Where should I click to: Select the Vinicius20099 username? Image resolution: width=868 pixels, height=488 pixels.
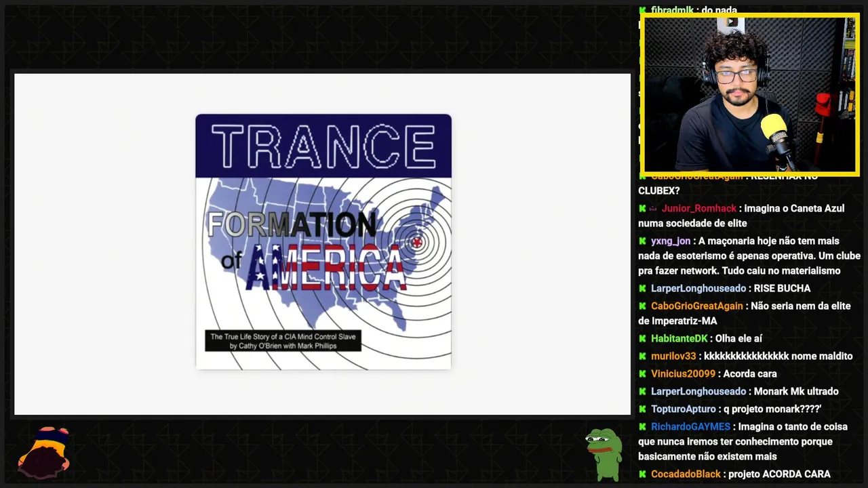[x=683, y=373]
